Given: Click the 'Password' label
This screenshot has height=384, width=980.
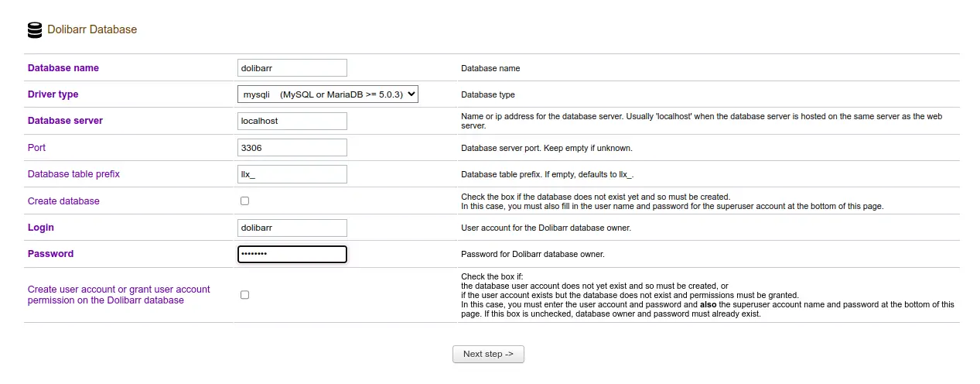Looking at the screenshot, I should coord(50,254).
